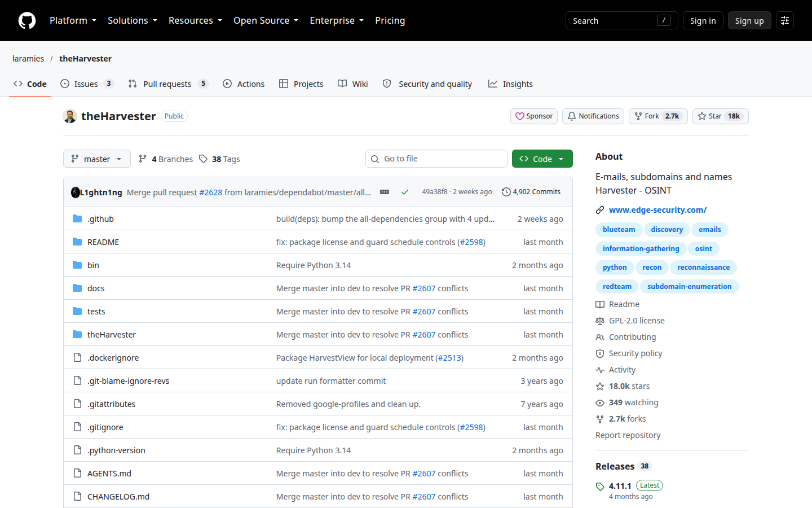The height and width of the screenshot is (508, 812).
Task: Focus the header Search box
Action: 622,20
